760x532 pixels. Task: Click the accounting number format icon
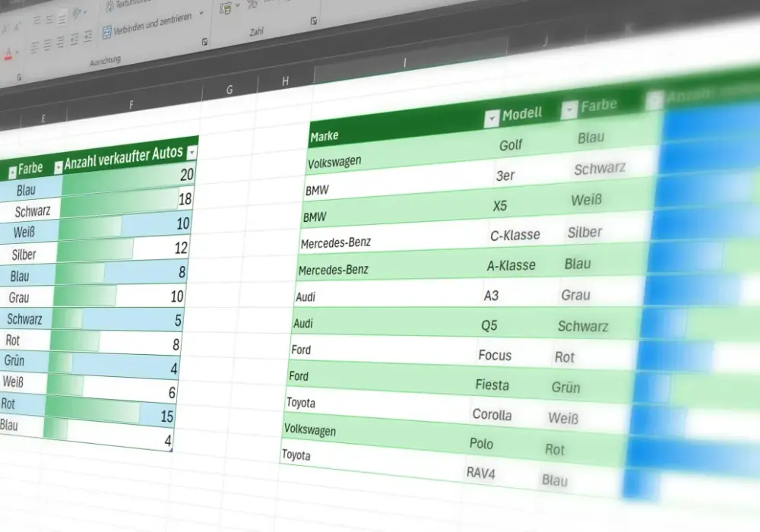tap(226, 8)
